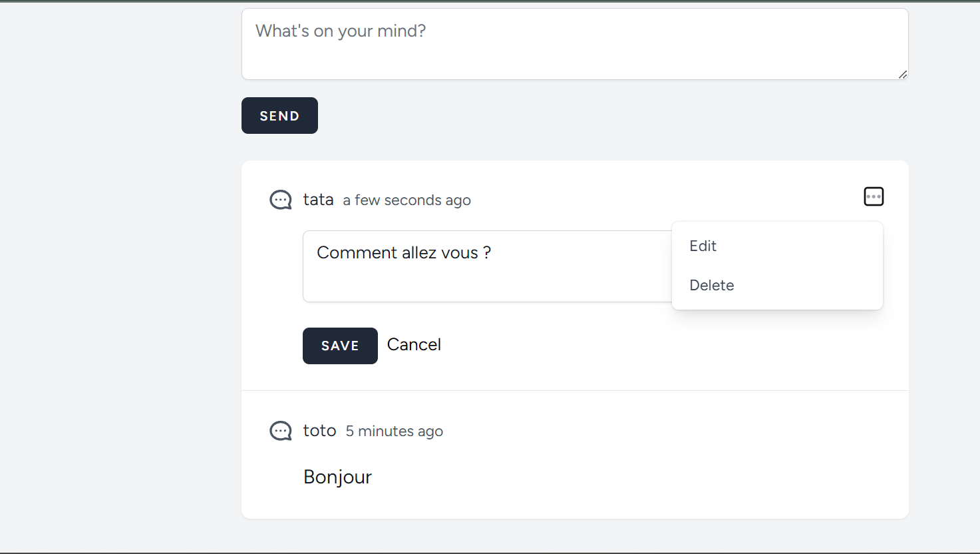Open the three-dots options menu on tata's message
The height and width of the screenshot is (554, 980).
point(874,196)
